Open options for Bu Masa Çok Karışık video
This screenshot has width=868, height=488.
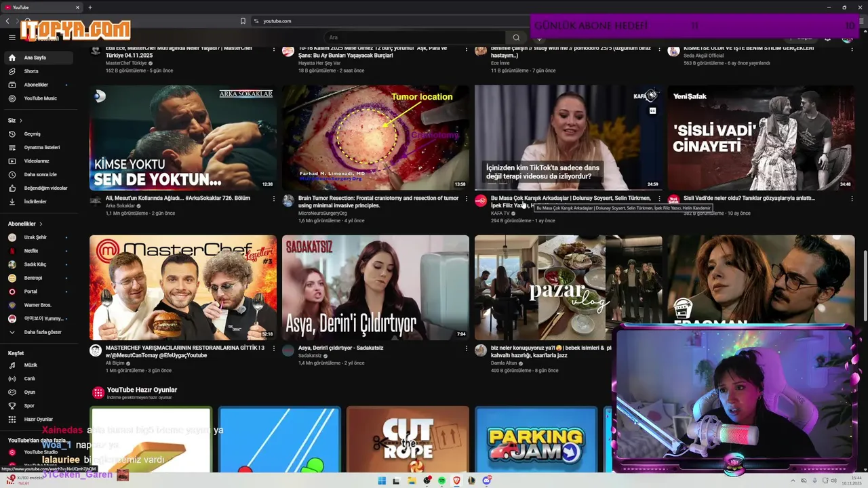click(659, 199)
